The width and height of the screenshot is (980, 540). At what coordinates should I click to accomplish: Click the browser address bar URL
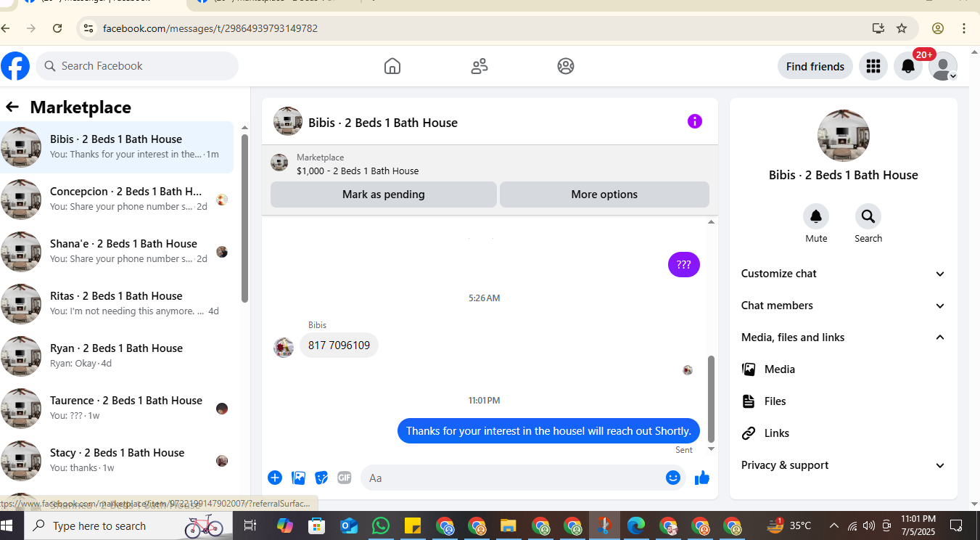coord(210,28)
